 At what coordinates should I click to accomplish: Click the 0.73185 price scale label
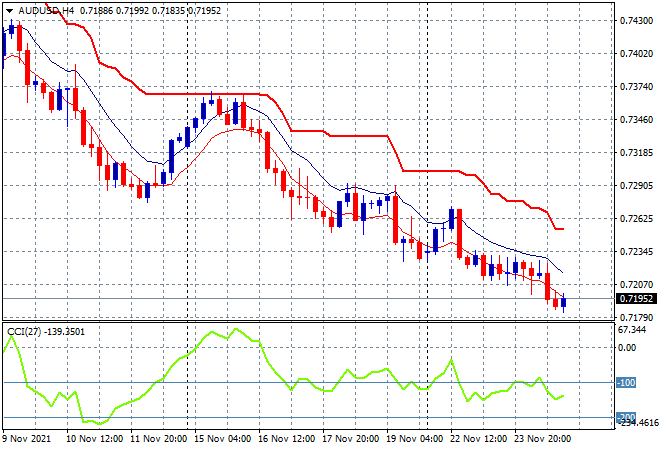632,153
